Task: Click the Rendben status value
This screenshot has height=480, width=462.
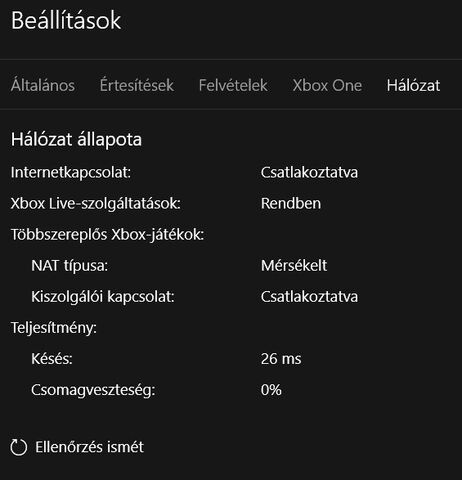Action: tap(291, 203)
